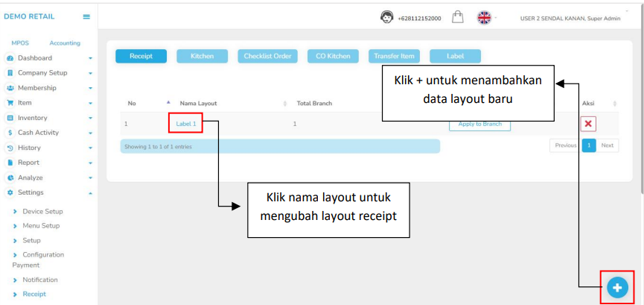Open the Settings gear menu in sidebar
Screen dimensions: 644x305
click(31, 192)
